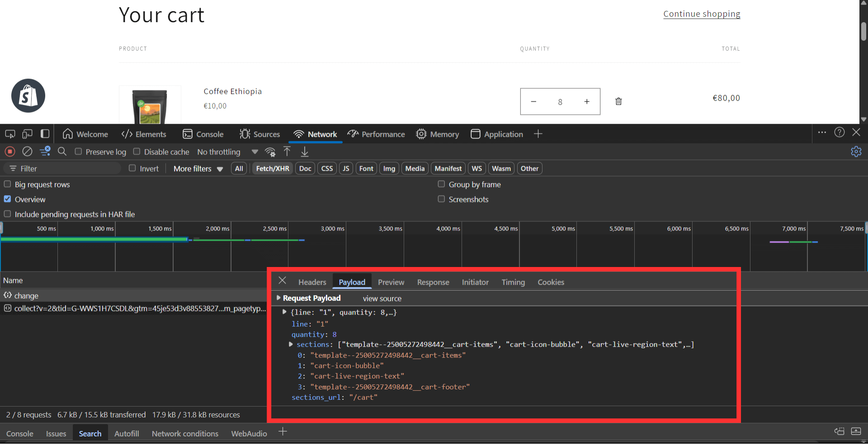Clear the network request log
This screenshot has width=868, height=445.
pyautogui.click(x=27, y=152)
